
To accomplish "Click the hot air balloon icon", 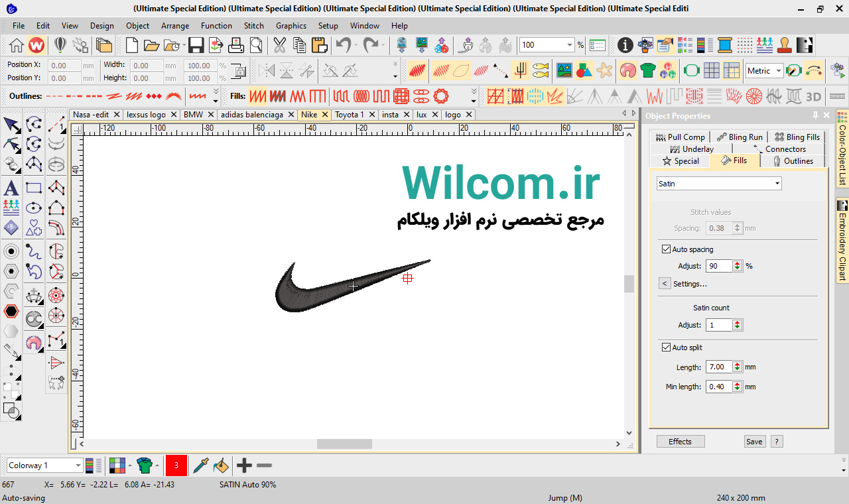I will [x=60, y=45].
